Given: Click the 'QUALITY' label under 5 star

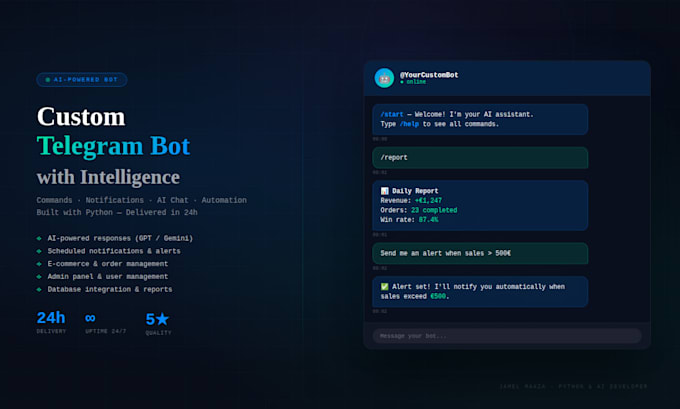Looking at the screenshot, I should (x=158, y=333).
